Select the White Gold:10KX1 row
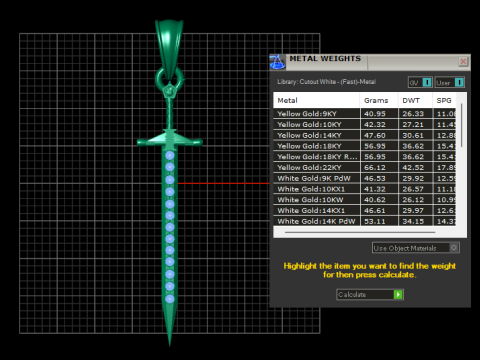This screenshot has height=360, width=480. coord(365,189)
